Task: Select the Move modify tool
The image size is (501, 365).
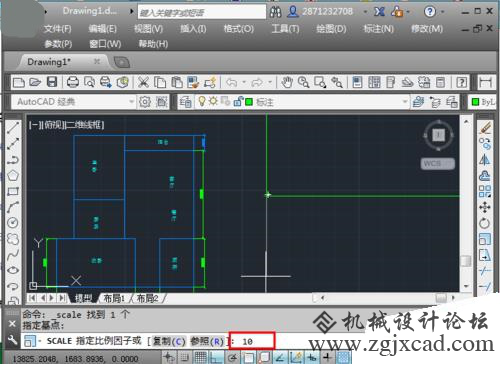Action: (485, 207)
